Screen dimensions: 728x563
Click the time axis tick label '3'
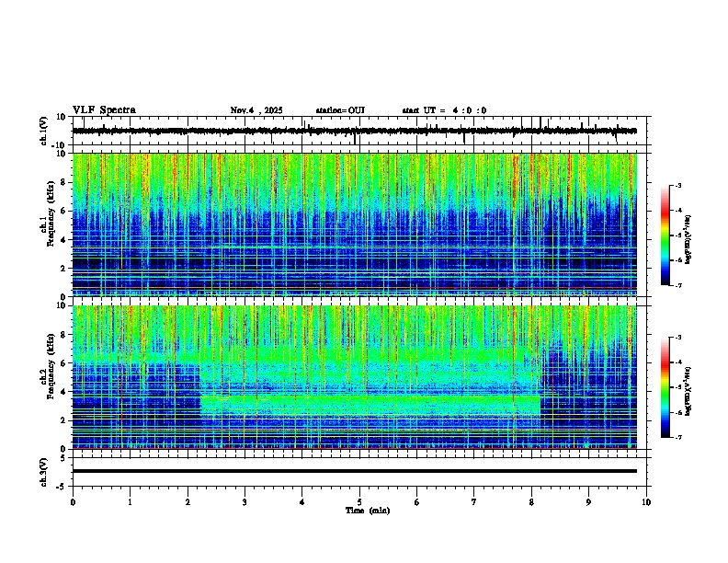245,502
